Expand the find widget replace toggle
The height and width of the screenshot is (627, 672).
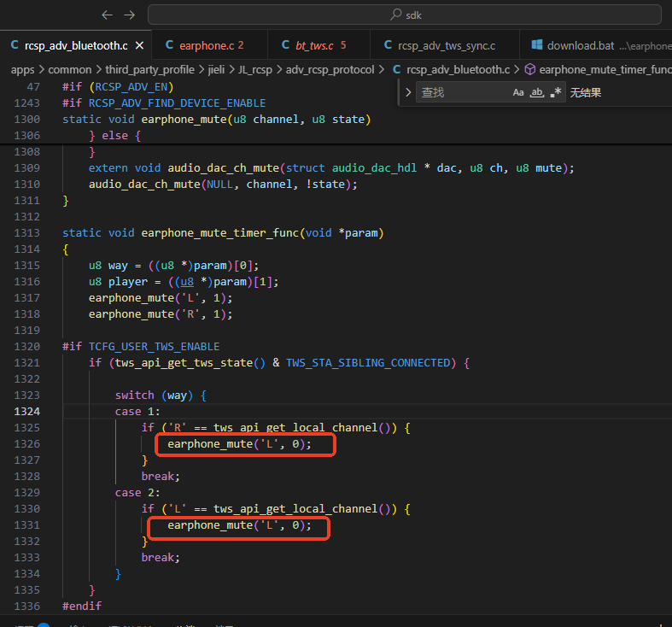(x=408, y=92)
